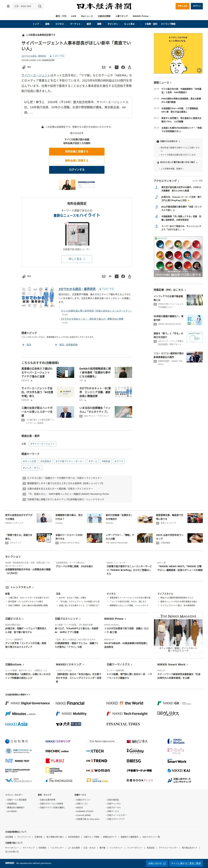Open the hamburger menu in the header

(x=8, y=6)
